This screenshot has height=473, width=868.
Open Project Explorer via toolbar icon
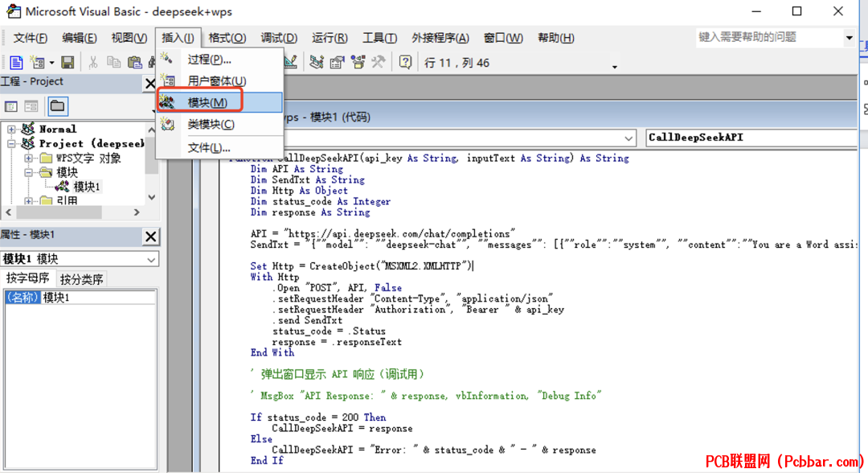[x=317, y=63]
